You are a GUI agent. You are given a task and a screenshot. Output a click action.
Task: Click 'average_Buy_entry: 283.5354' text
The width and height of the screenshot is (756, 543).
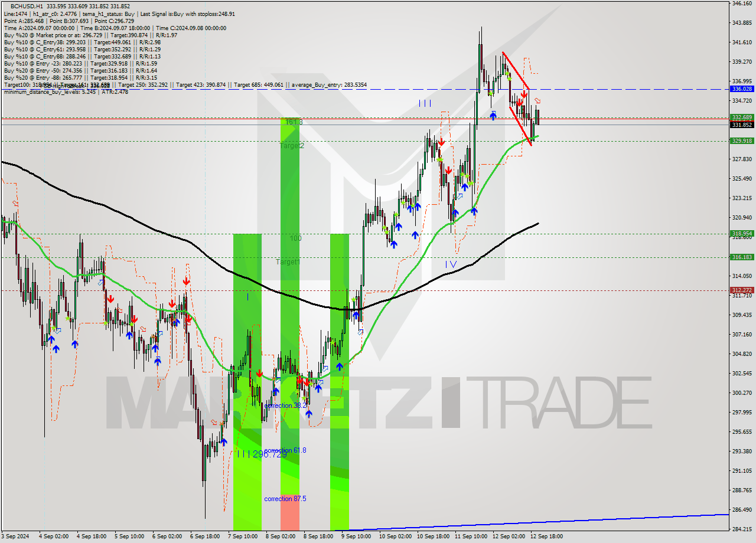tap(329, 85)
